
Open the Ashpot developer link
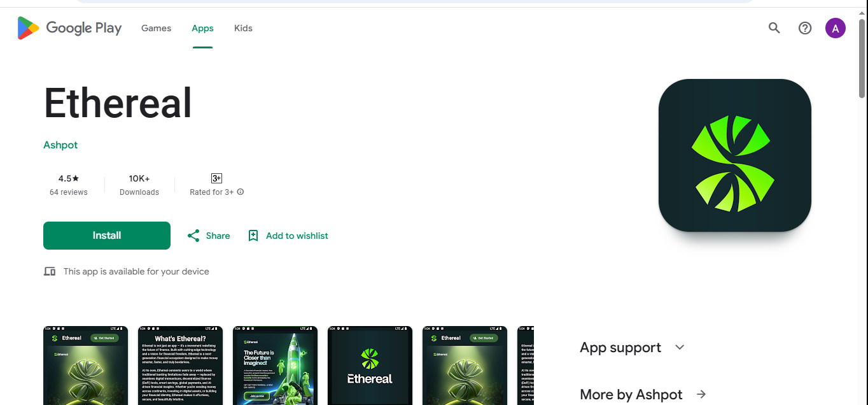(x=60, y=145)
